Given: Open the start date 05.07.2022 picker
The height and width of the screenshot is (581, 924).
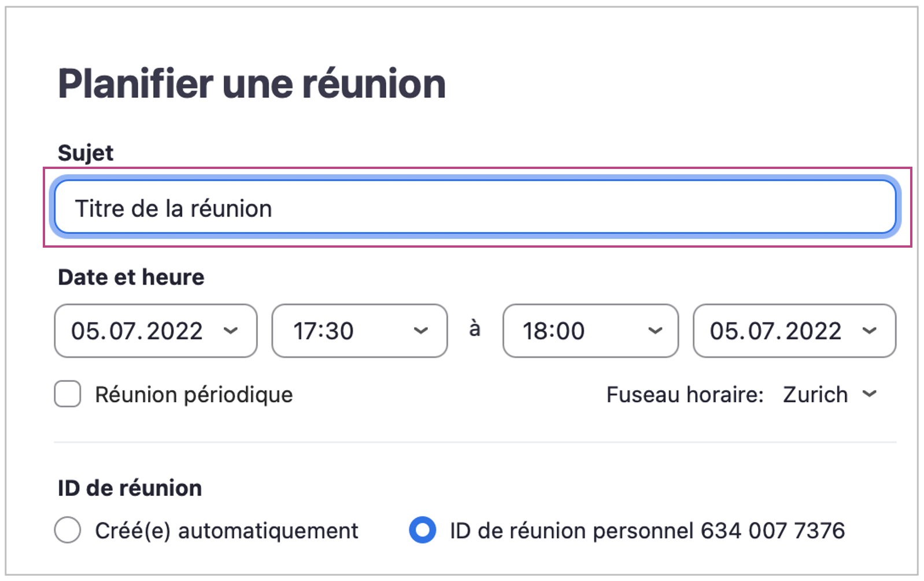Looking at the screenshot, I should click(137, 331).
